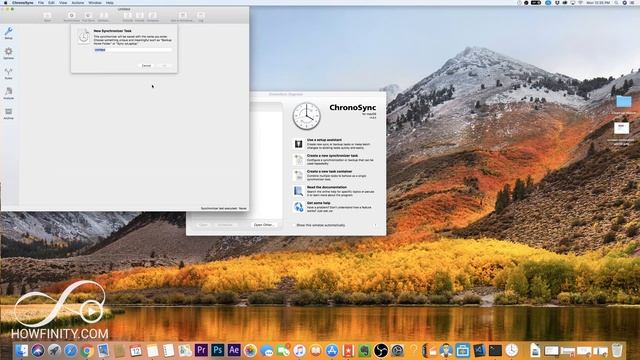Open the Trash in the Dock
Viewport: 640px width, 360px height.
point(617,350)
